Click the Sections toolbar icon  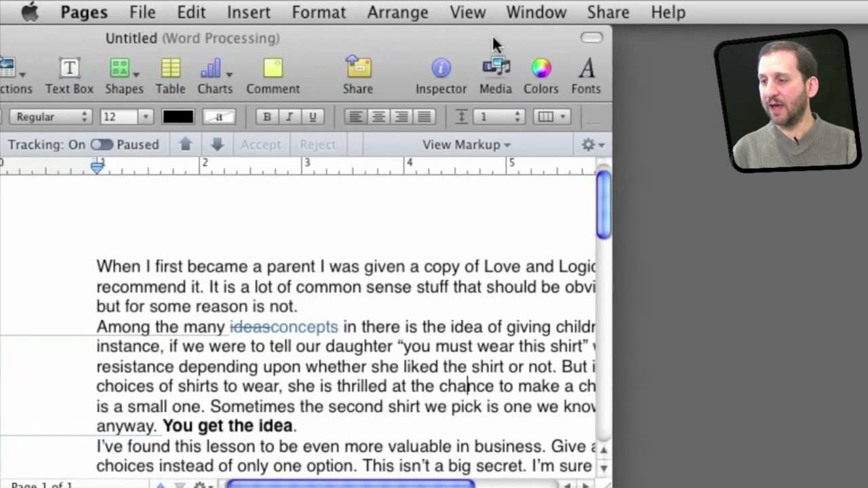click(12, 75)
